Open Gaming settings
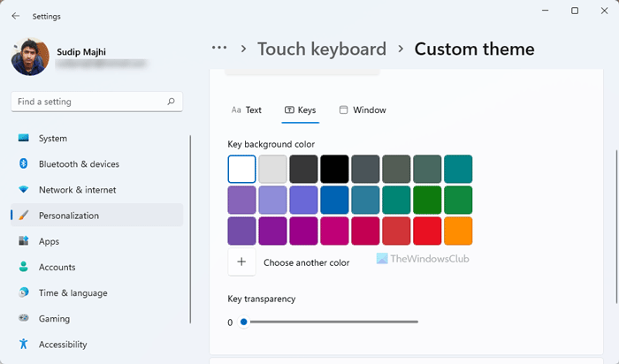 point(53,319)
